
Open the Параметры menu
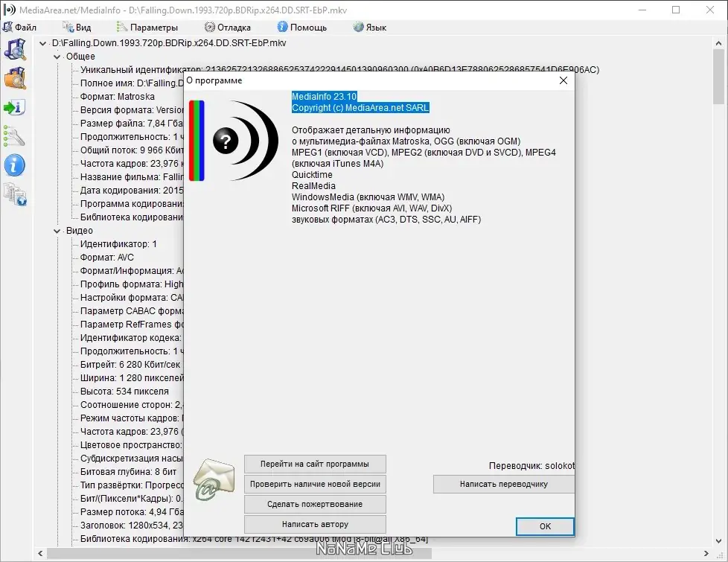click(x=147, y=28)
